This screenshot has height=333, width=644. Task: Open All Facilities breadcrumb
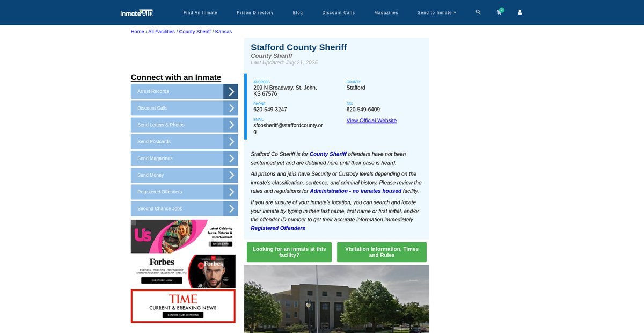[x=162, y=32]
